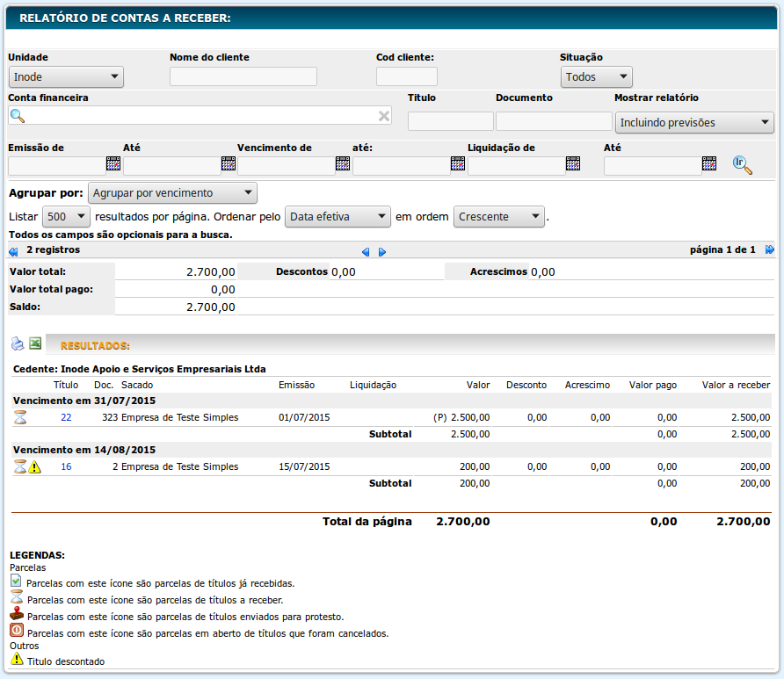Open the Unidade dropdown
The height and width of the screenshot is (679, 784).
coord(66,77)
